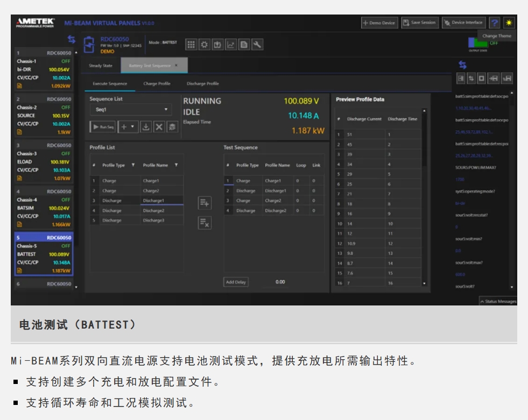
Task: Click the delete sequence X icon
Action: coord(159,127)
